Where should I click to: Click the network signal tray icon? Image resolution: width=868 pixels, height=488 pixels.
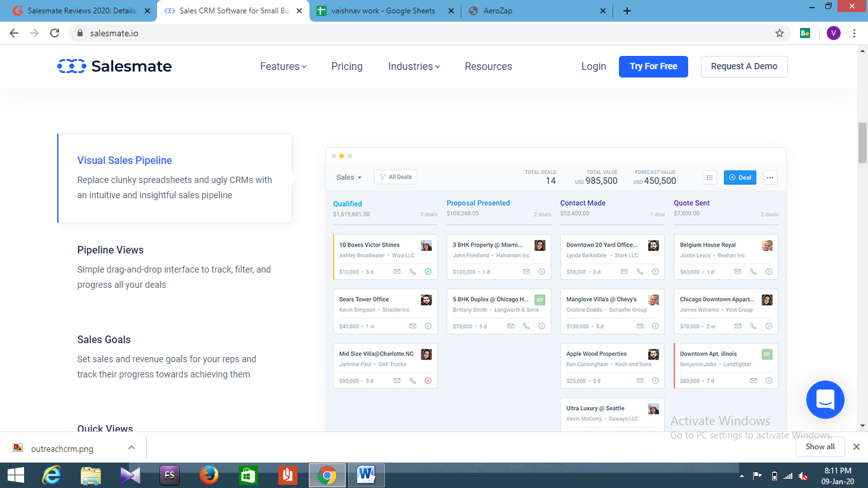(788, 476)
